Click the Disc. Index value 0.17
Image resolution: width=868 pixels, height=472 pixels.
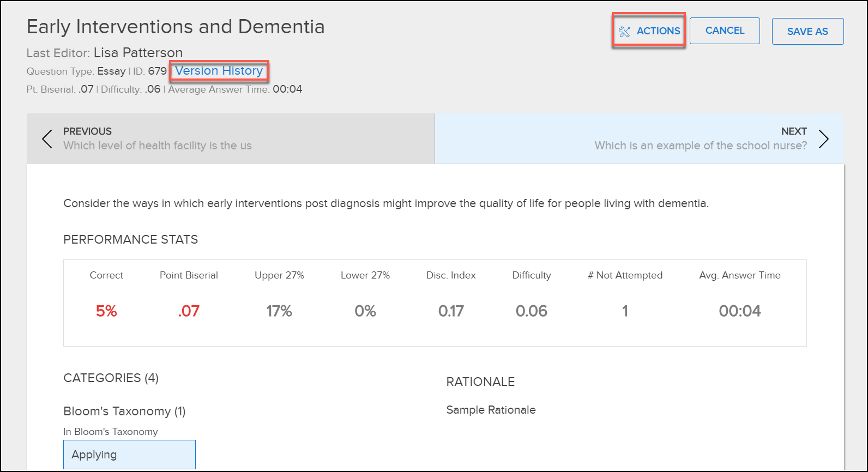451,311
